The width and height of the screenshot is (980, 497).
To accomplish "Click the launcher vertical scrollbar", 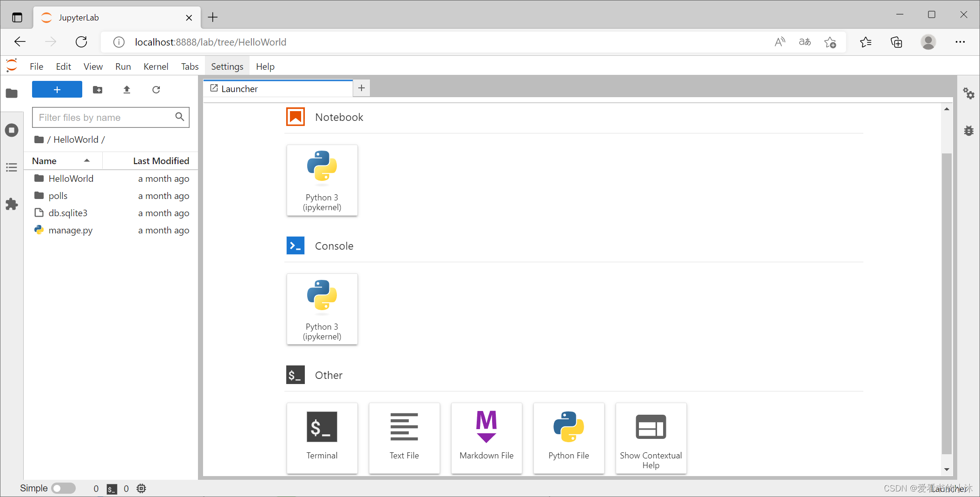I will click(947, 304).
